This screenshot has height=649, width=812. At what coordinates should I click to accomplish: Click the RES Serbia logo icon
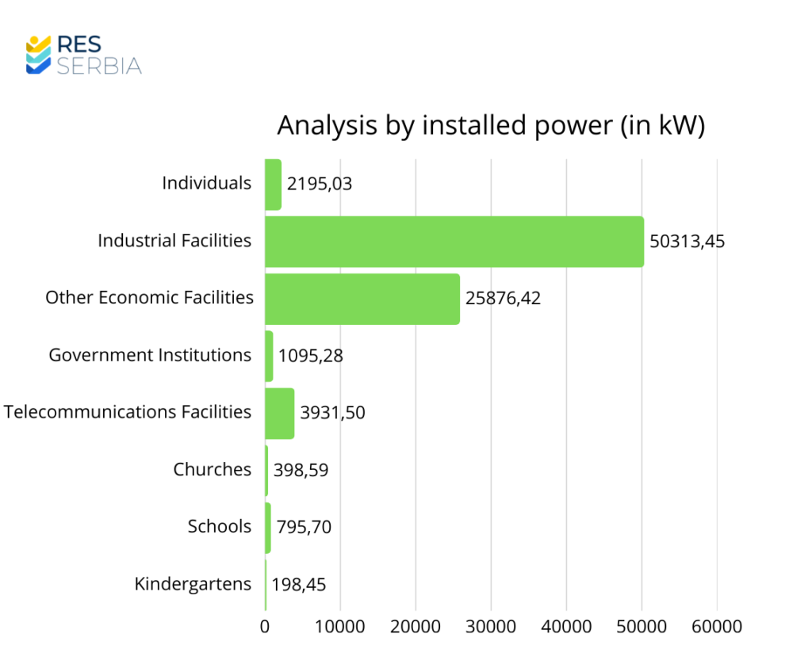[x=38, y=55]
